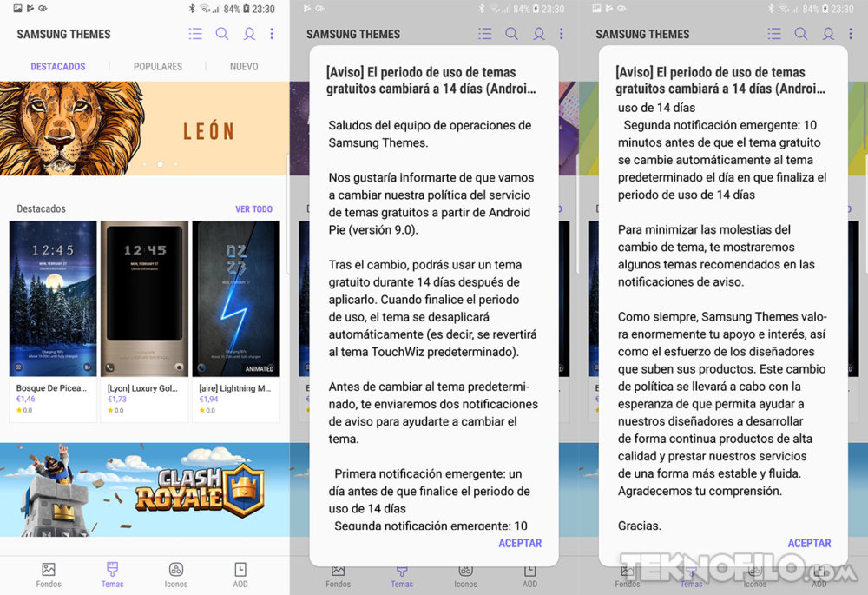Click the battery icon beside 84% on the left screen

pyautogui.click(x=247, y=9)
